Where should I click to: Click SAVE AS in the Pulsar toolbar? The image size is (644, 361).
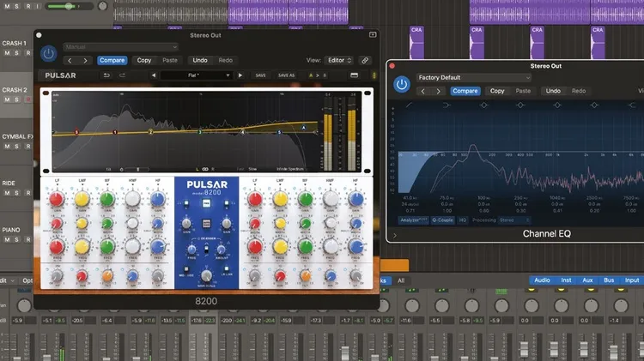[286, 75]
